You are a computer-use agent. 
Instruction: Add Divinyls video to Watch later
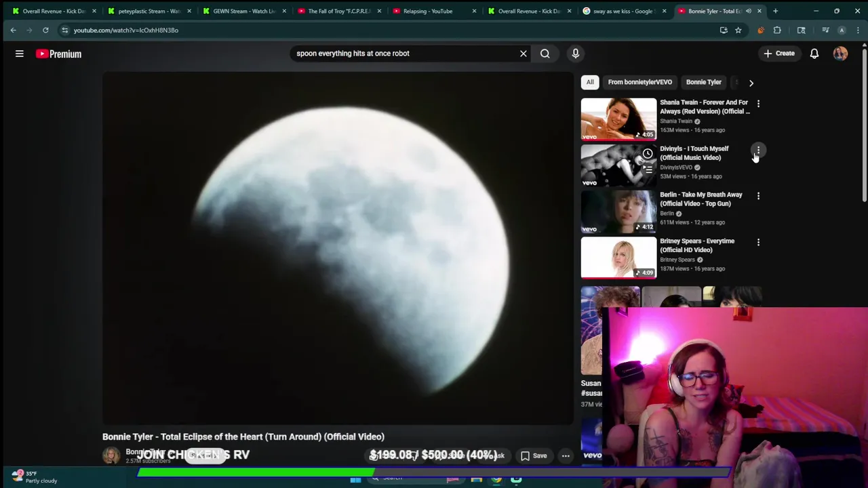pyautogui.click(x=648, y=154)
